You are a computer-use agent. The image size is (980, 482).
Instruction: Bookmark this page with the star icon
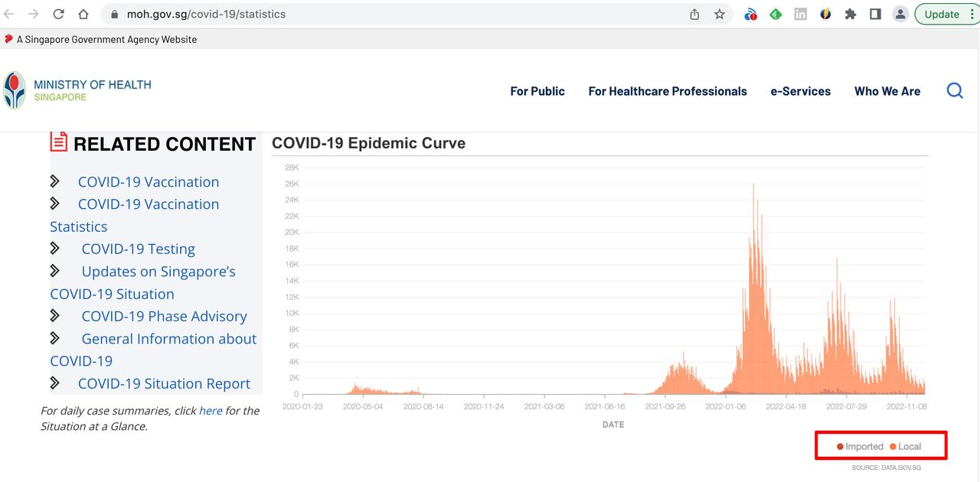pos(720,14)
